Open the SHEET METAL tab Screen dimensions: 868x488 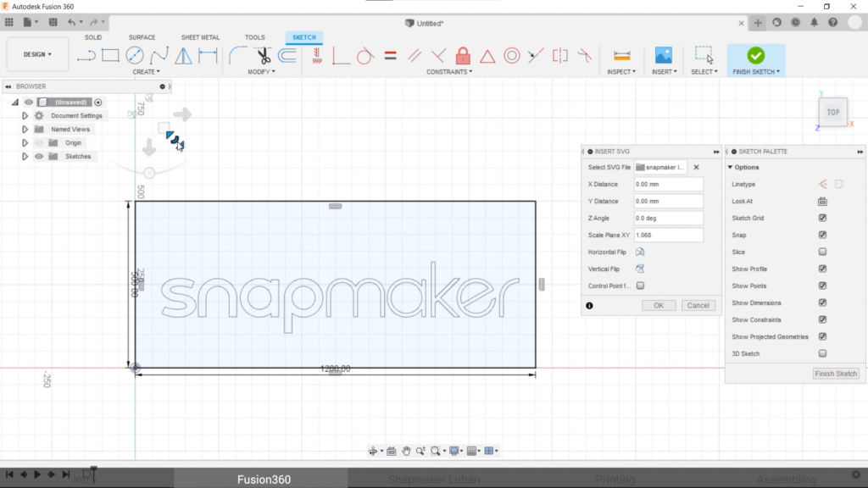199,37
